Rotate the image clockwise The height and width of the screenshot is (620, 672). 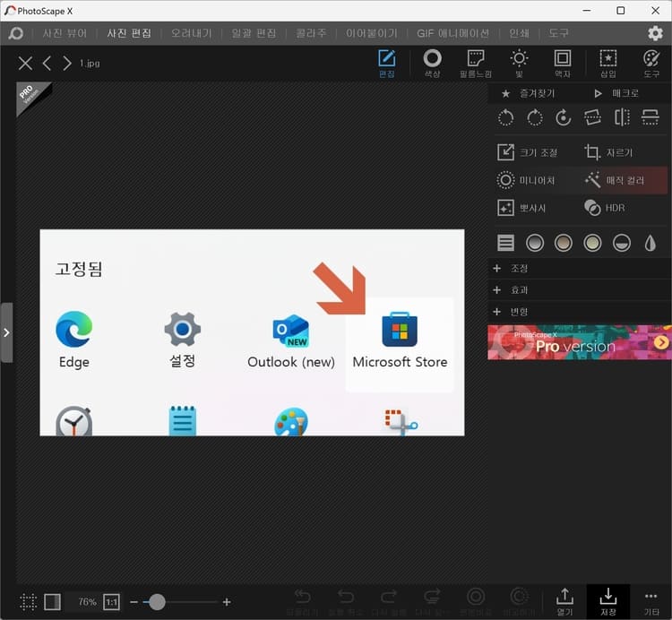point(535,117)
